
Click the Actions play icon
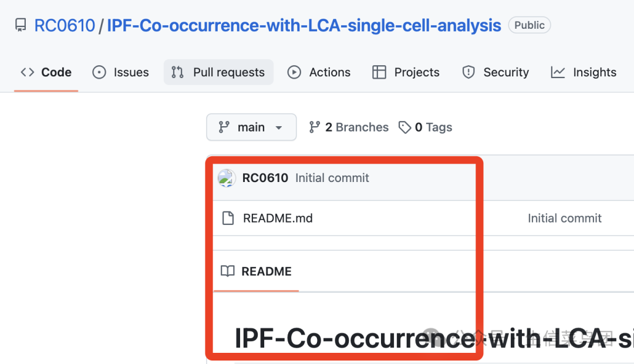[294, 72]
